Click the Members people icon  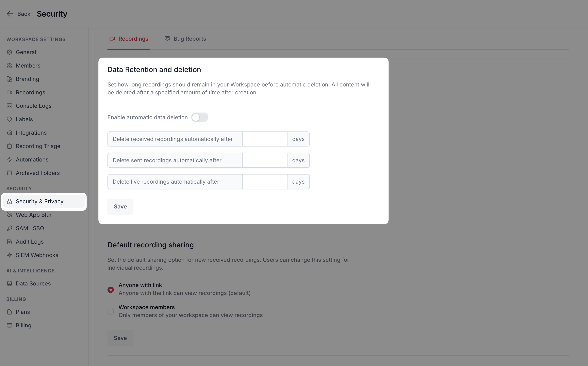(9, 66)
